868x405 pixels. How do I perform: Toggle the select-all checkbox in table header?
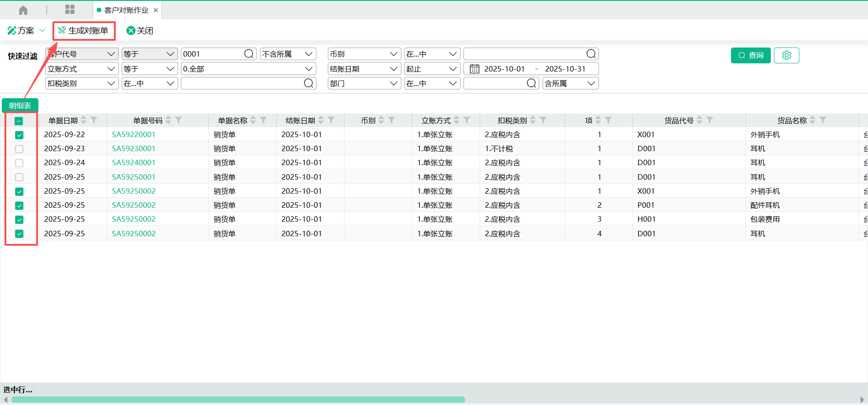click(19, 121)
